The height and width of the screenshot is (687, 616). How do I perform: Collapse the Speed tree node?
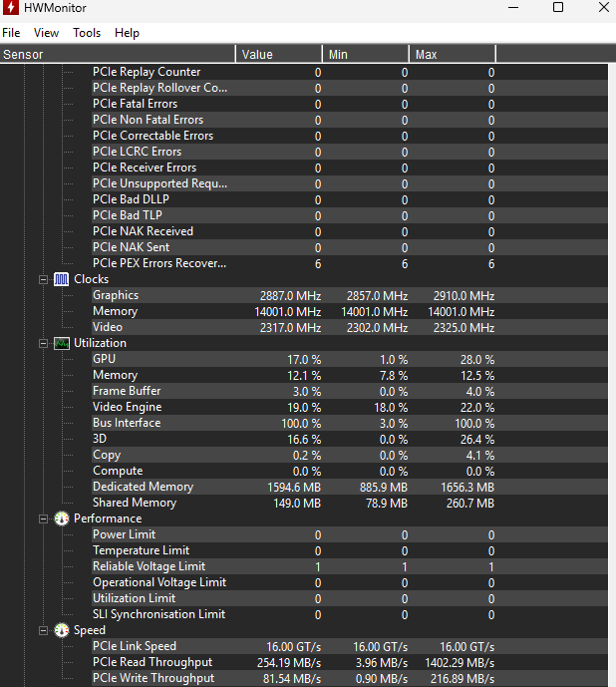point(43,630)
